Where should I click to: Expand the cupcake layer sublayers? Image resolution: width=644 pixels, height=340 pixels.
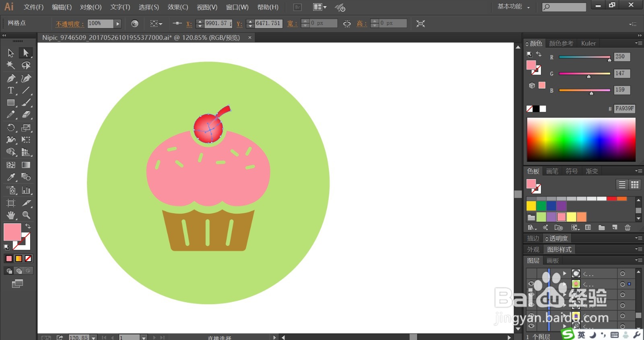(565, 284)
